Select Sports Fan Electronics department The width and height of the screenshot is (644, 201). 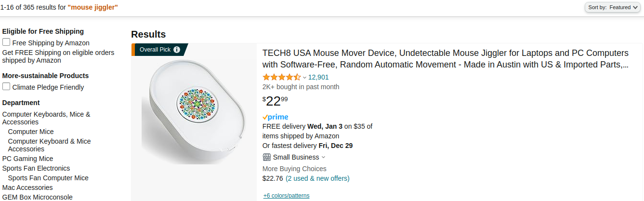(x=36, y=168)
